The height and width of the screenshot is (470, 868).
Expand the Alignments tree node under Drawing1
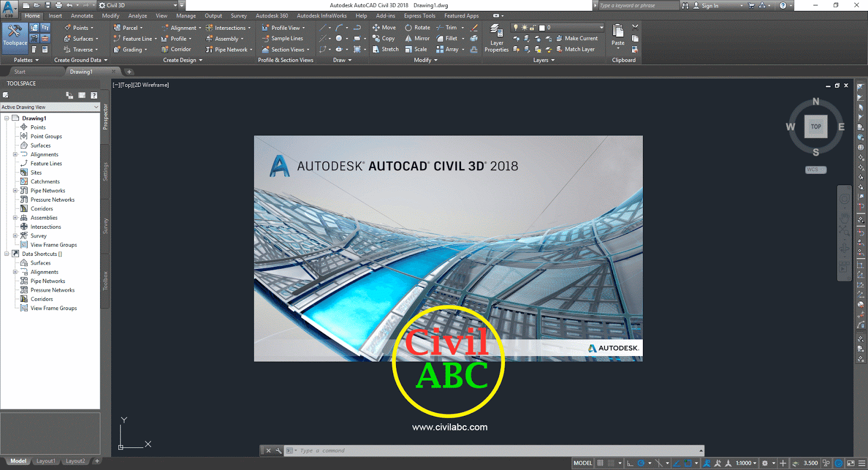point(15,154)
